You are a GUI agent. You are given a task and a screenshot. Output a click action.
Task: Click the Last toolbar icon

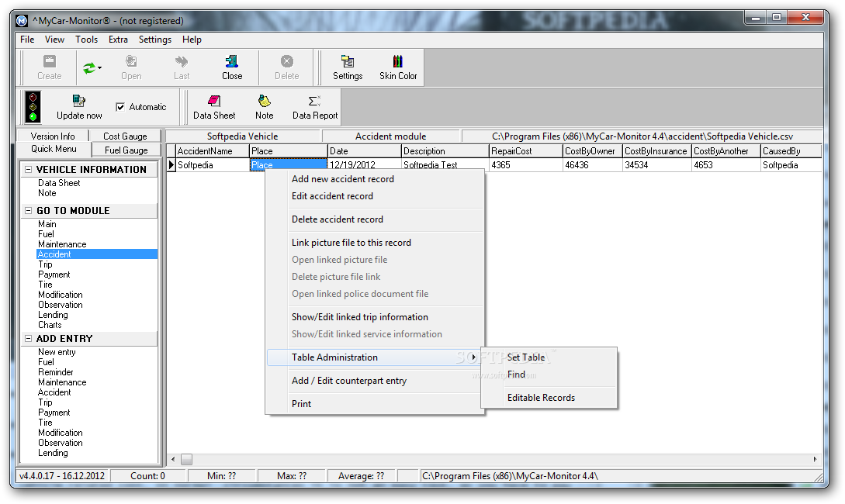click(182, 68)
